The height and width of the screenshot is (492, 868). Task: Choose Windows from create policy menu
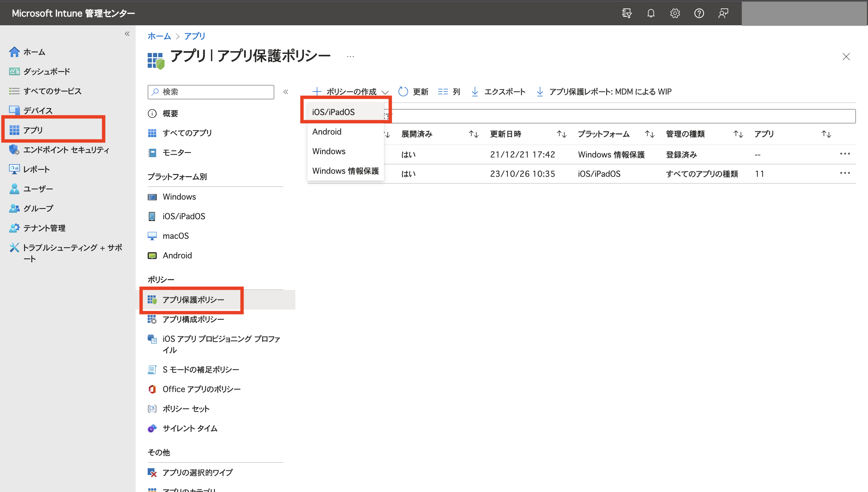[345, 151]
